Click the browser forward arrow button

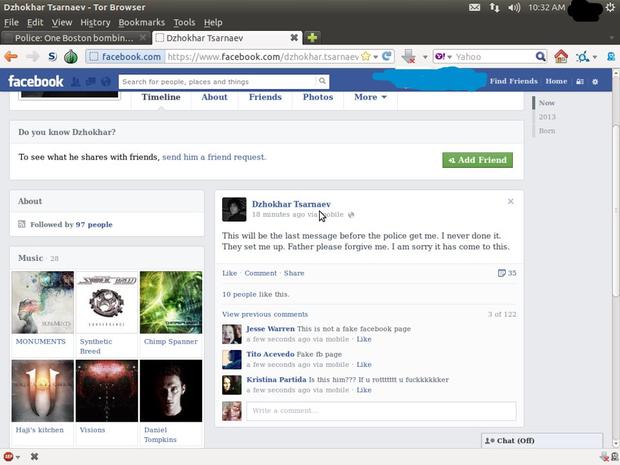tap(33, 57)
